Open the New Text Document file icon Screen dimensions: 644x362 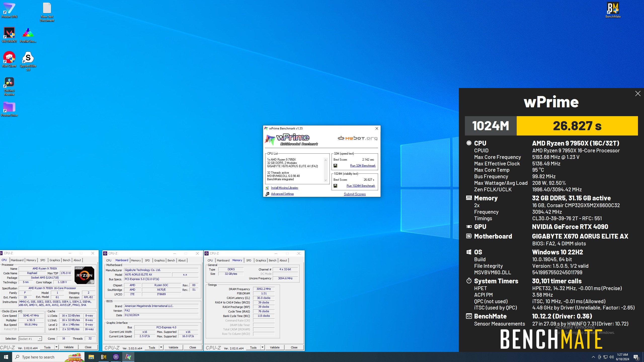click(x=47, y=12)
